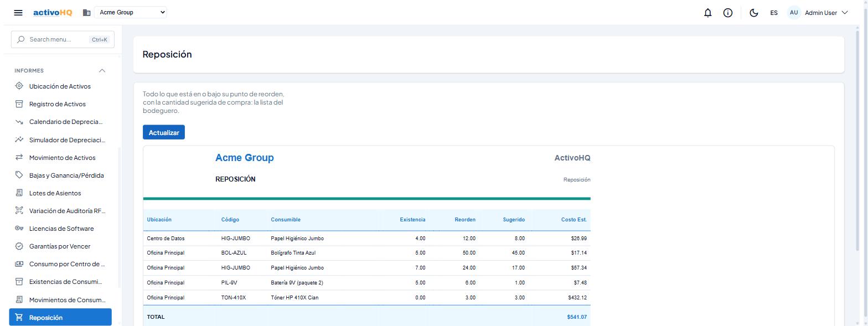Open Ubicación de Activos report
This screenshot has width=868, height=326.
point(60,86)
